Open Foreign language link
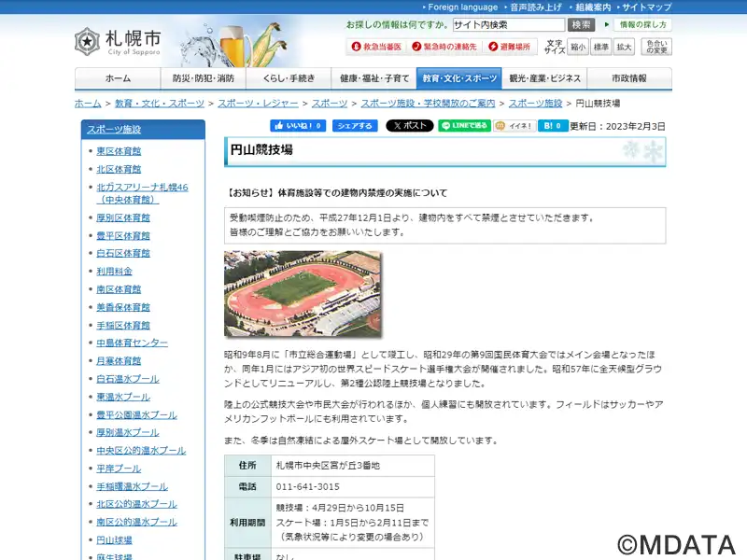This screenshot has height=560, width=747. (x=462, y=7)
